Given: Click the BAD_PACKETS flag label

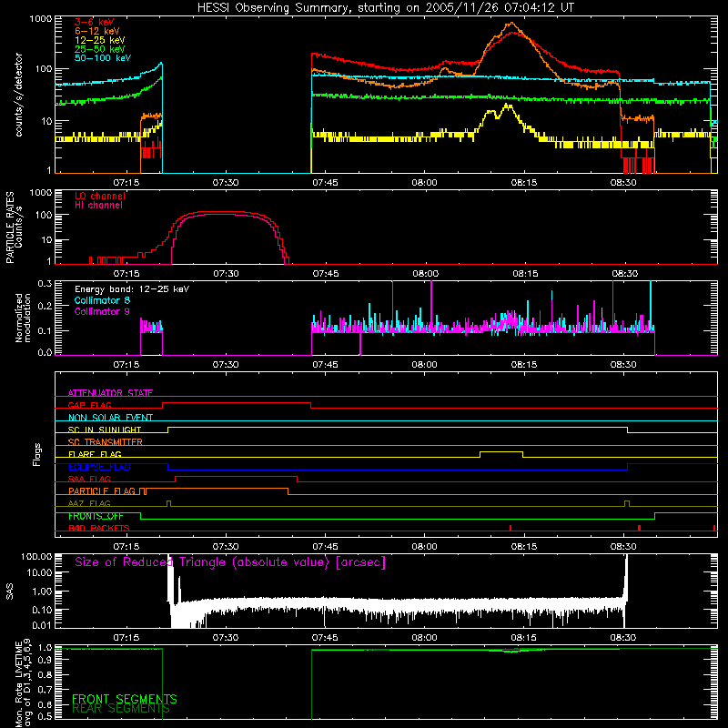Looking at the screenshot, I should (x=99, y=528).
